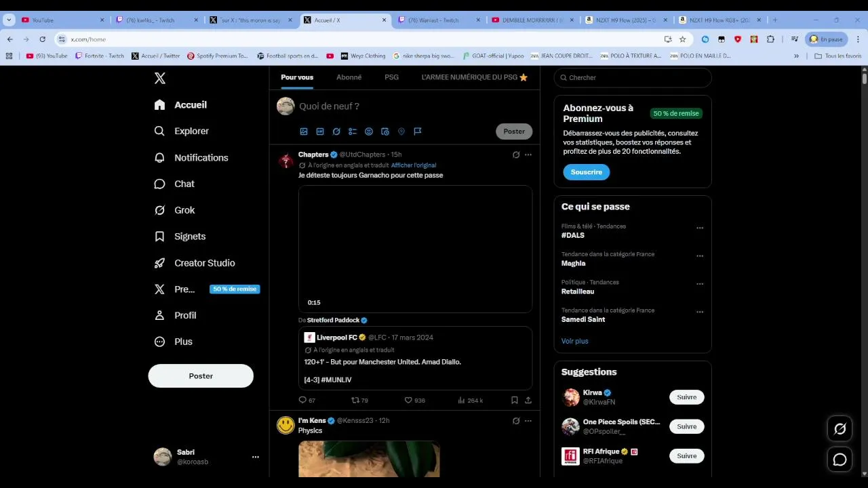
Task: Schedule the post with calendar icon
Action: pyautogui.click(x=385, y=131)
